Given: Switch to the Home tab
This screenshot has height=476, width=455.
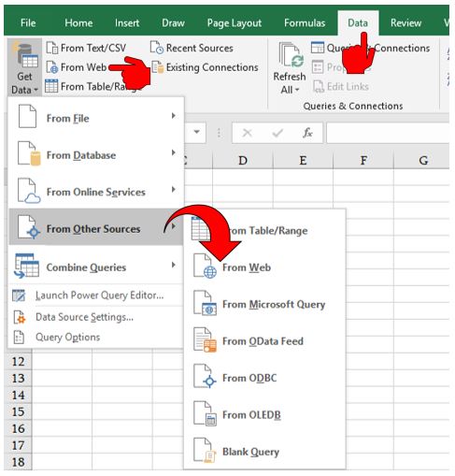Looking at the screenshot, I should (x=78, y=22).
